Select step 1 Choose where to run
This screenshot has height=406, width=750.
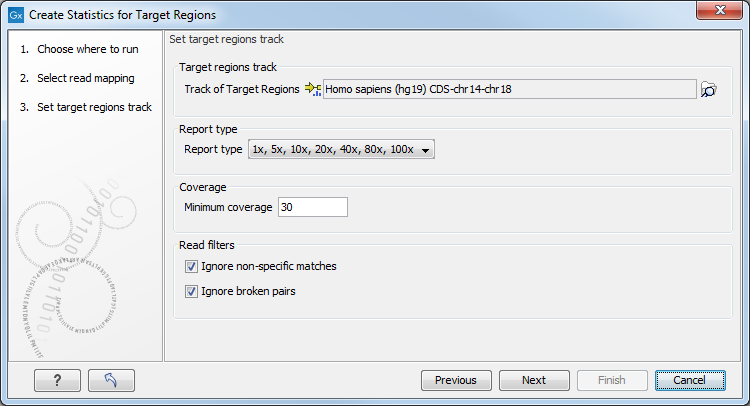79,49
